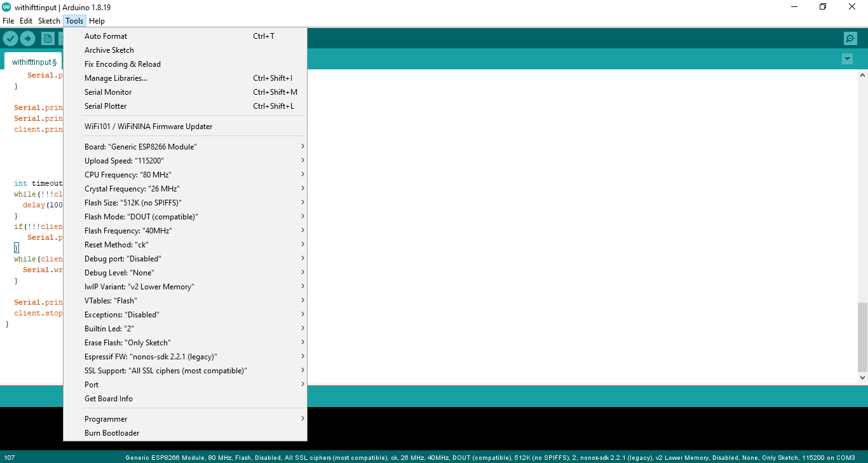Click Get Board Info
This screenshot has height=463, width=868.
tap(108, 398)
